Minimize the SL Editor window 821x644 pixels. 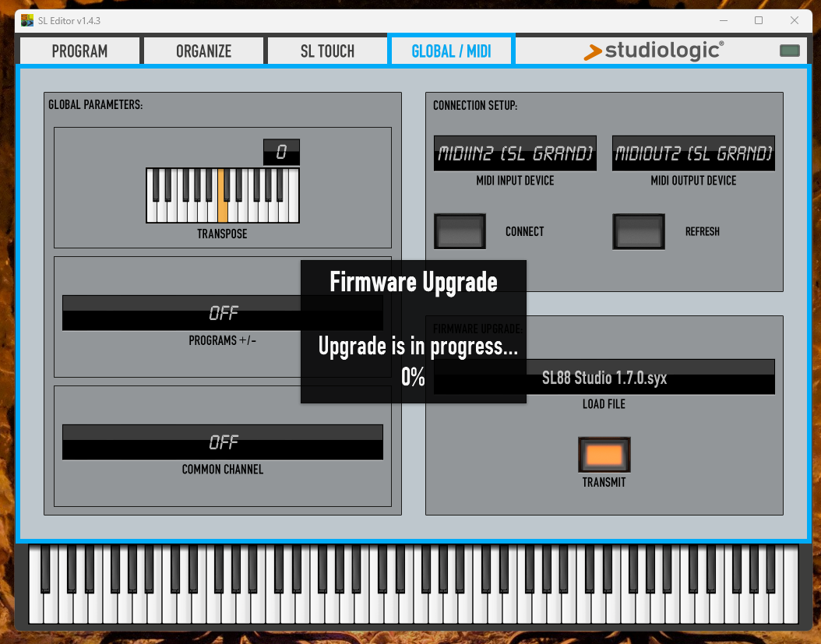coord(724,20)
